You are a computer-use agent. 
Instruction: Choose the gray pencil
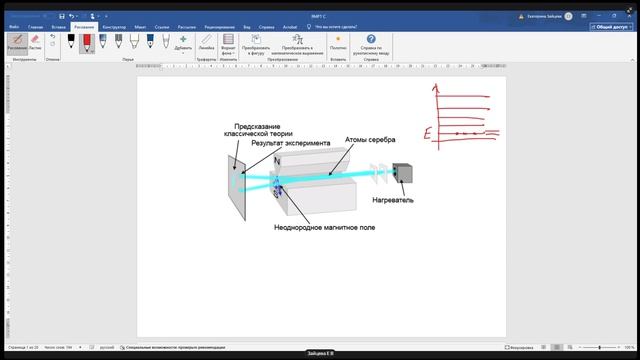[118, 42]
